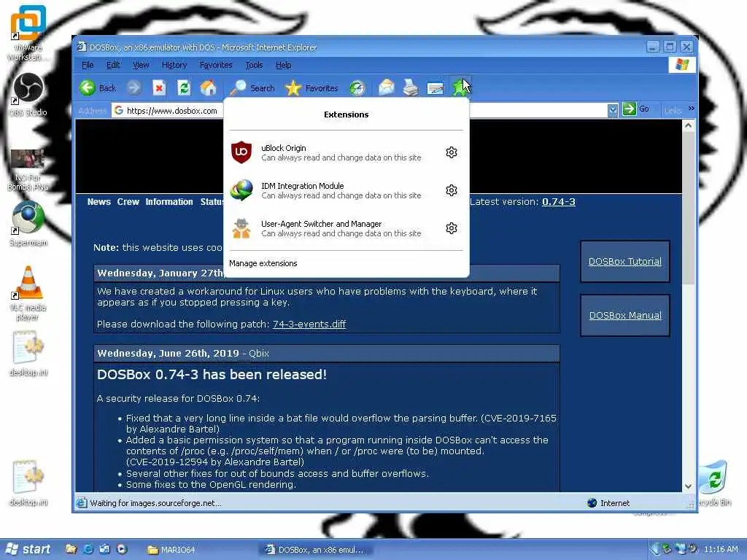The height and width of the screenshot is (560, 747).
Task: Click the Google favicon in address bar
Action: [x=119, y=111]
